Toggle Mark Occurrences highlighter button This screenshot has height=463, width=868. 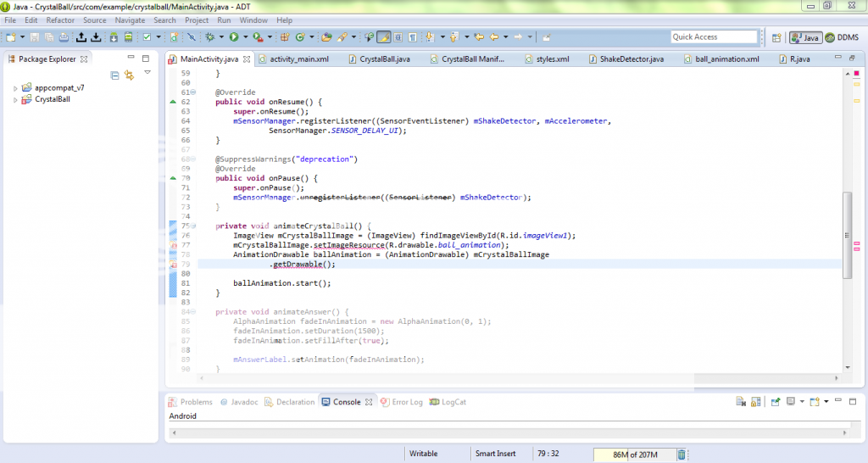(x=384, y=37)
